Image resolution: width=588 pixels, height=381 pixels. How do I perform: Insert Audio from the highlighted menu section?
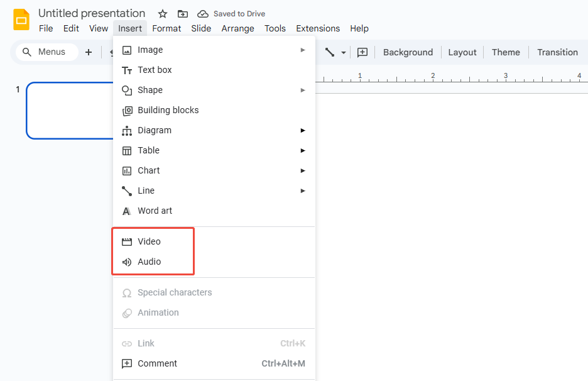click(149, 262)
